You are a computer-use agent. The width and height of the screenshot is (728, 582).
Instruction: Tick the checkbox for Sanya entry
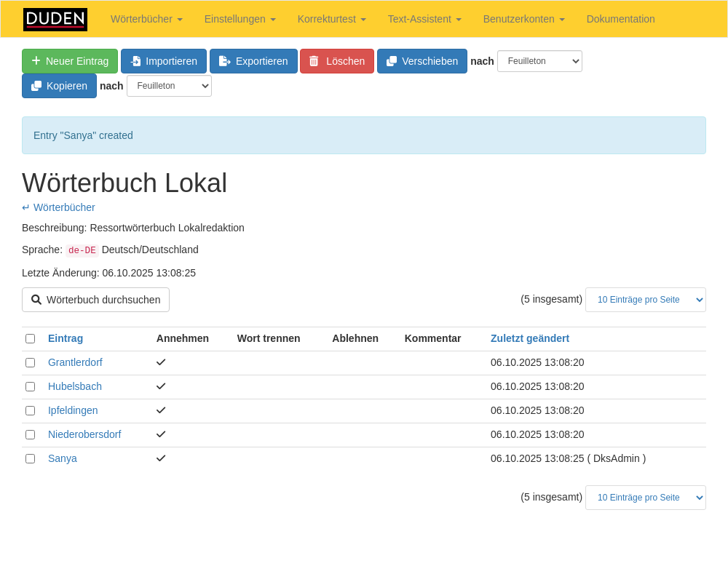[30, 458]
